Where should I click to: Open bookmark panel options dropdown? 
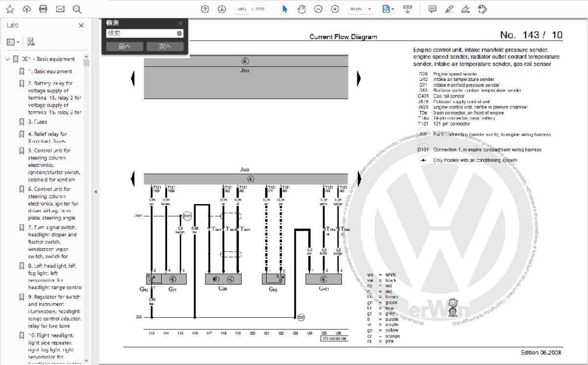click(x=13, y=42)
